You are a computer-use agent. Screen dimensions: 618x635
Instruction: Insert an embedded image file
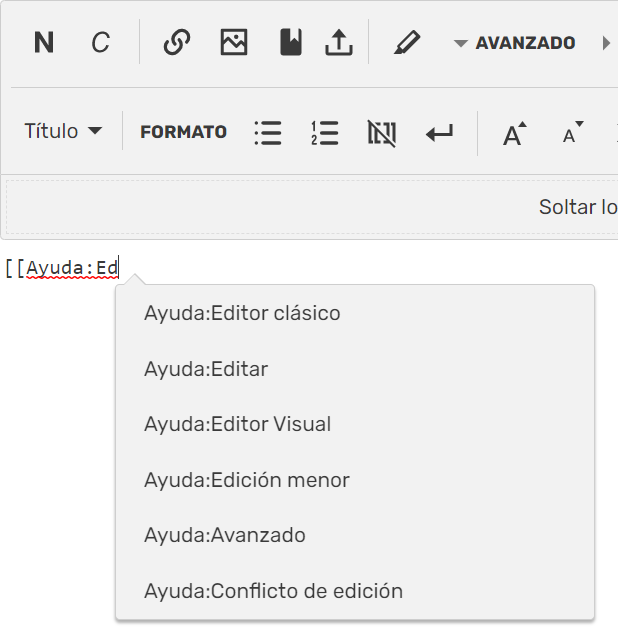tap(234, 43)
